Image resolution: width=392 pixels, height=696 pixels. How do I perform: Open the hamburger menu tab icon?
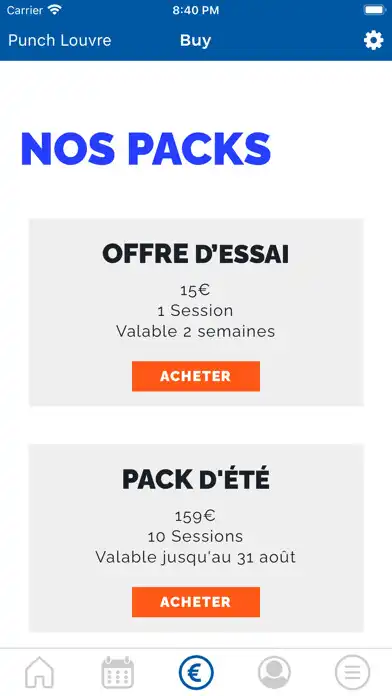tap(352, 672)
